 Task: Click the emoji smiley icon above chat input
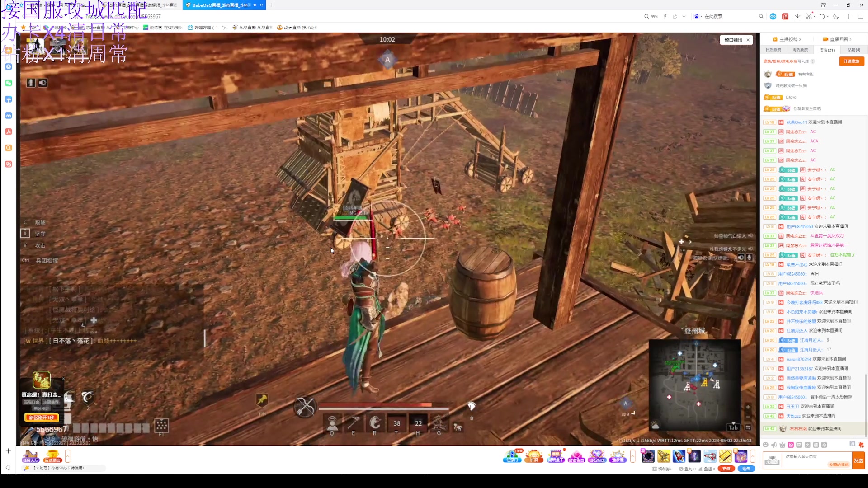click(765, 445)
